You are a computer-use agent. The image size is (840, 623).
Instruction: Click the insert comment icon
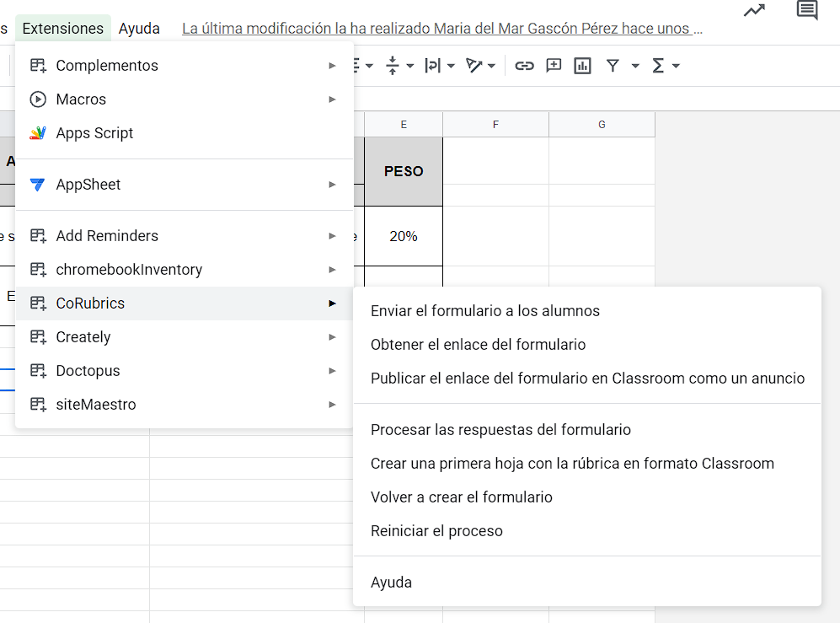(554, 66)
